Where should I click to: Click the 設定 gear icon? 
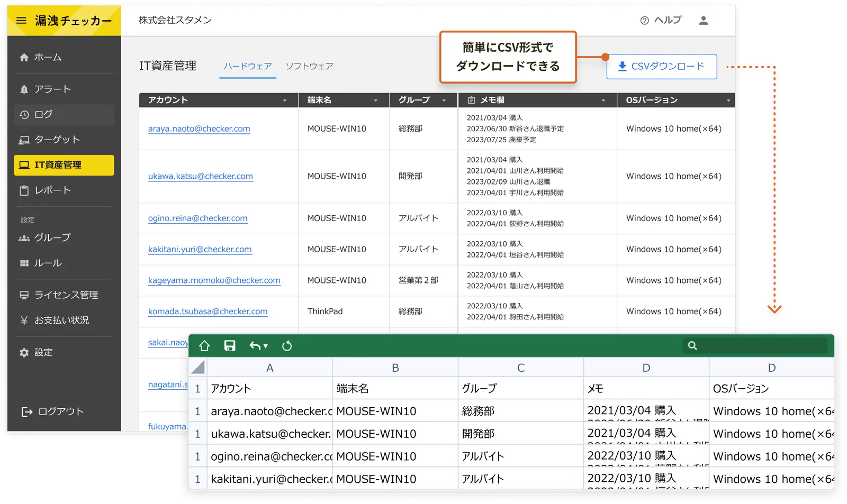click(24, 353)
